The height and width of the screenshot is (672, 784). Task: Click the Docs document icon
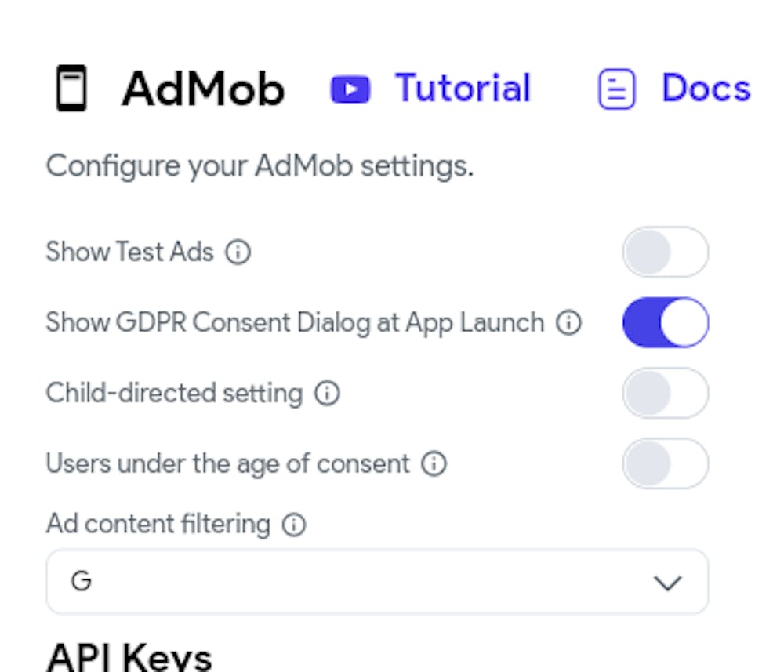pos(616,89)
